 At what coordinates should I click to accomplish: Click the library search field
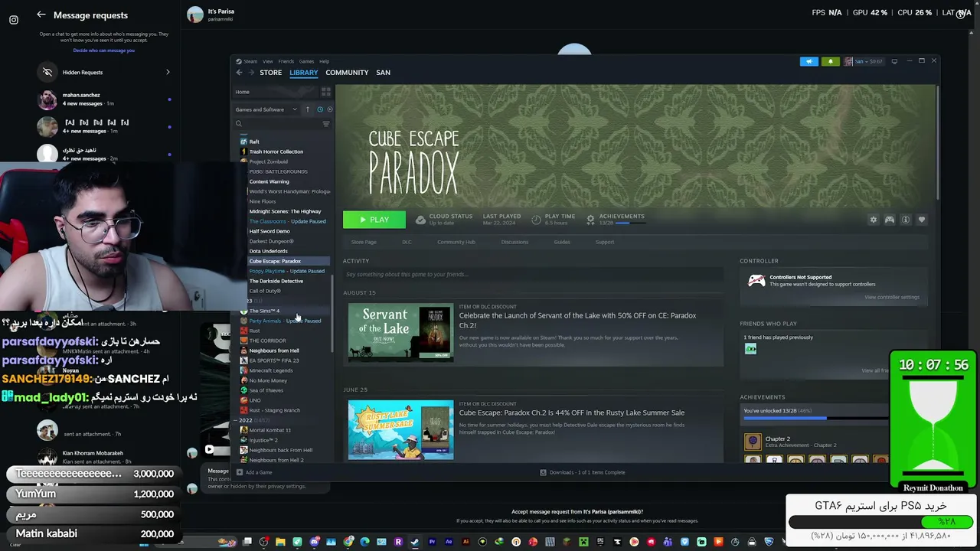[x=277, y=124]
